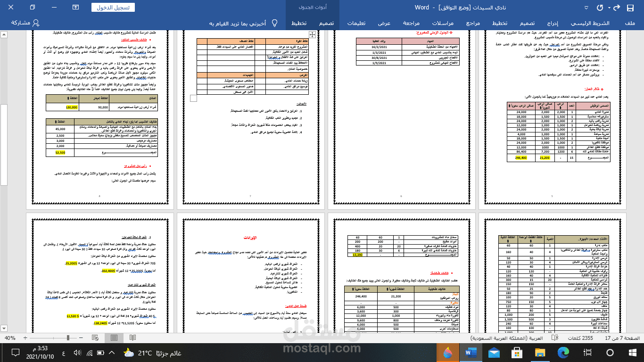Open Microsoft Edge from taskbar
Image resolution: width=644 pixels, height=362 pixels.
[x=563, y=353]
